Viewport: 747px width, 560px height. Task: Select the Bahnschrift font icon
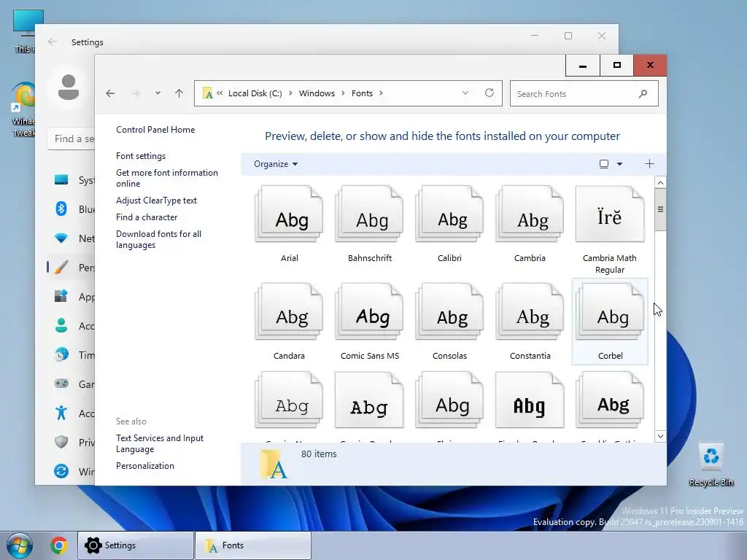[x=370, y=214]
